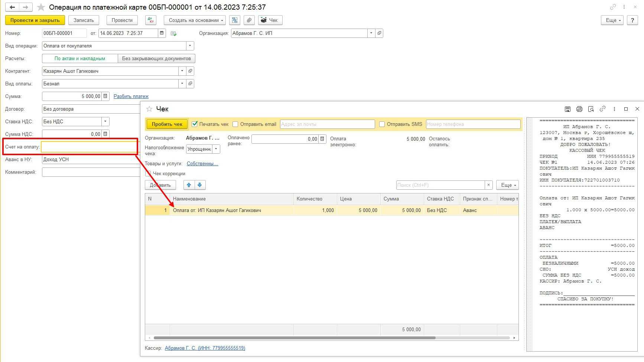This screenshot has height=362, width=644.
Task: Open the Еще menu in receipt table
Action: (507, 185)
